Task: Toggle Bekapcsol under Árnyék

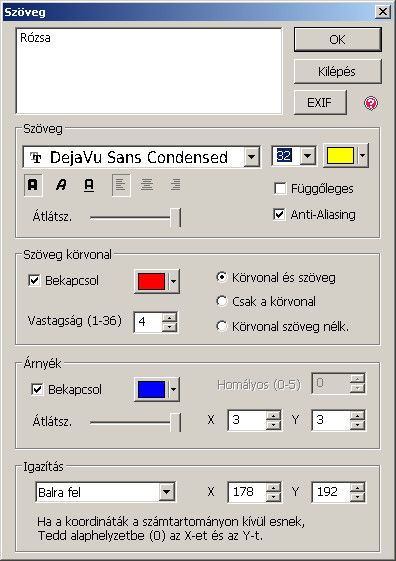Action: tap(38, 389)
